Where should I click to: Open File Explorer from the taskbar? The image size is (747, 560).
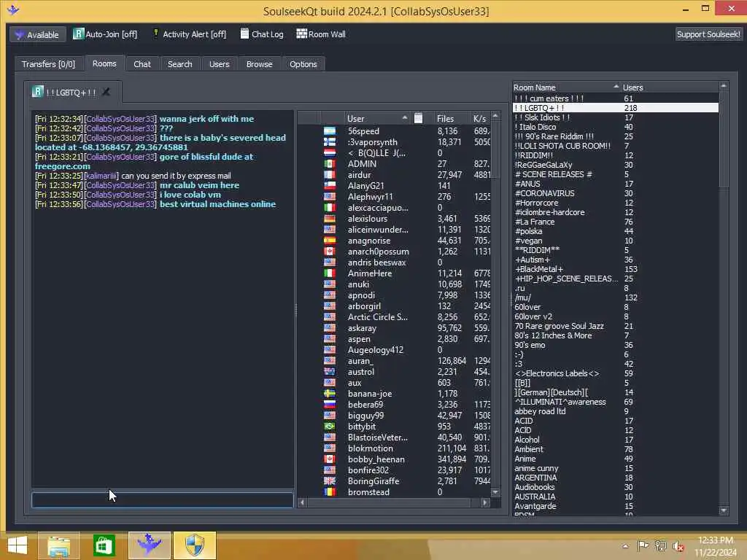59,545
